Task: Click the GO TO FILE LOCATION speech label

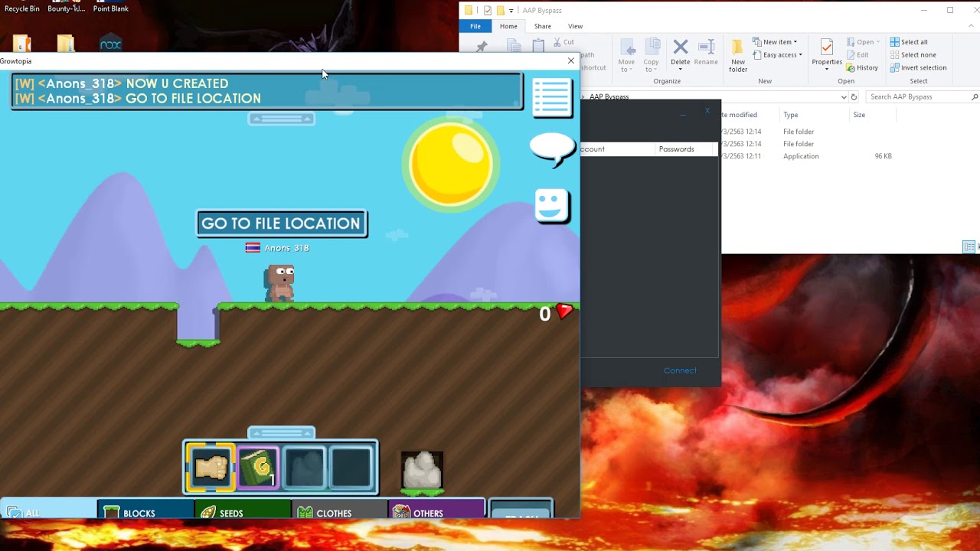Action: 281,223
